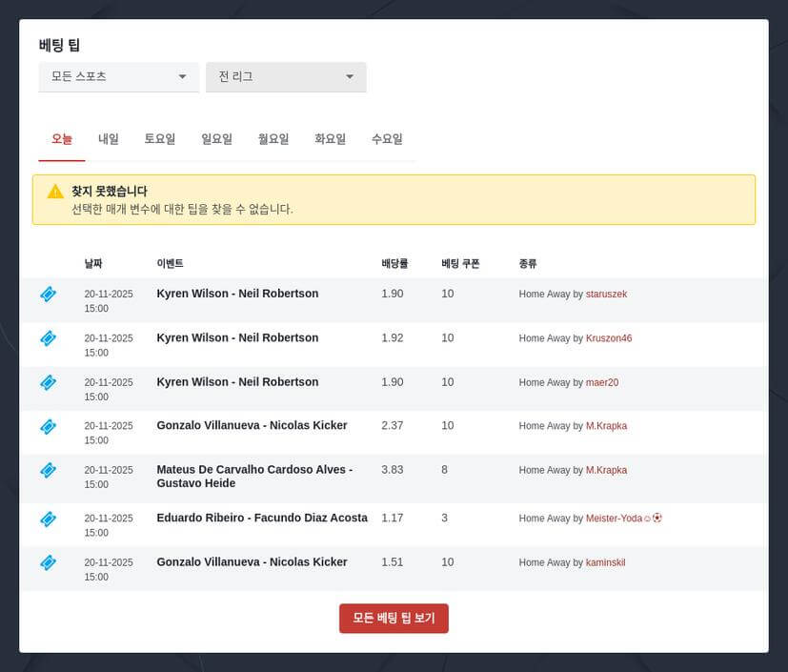Click ticket icon for maer20's tip row

48,382
